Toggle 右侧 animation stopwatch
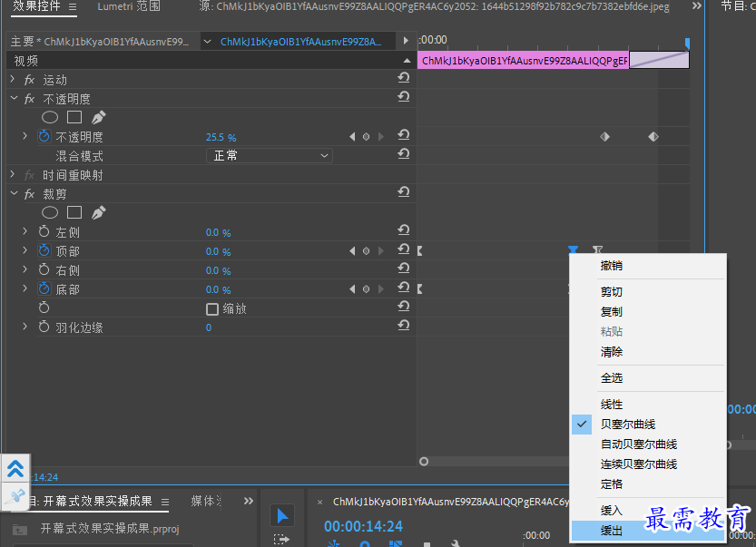This screenshot has width=756, height=547. click(44, 270)
